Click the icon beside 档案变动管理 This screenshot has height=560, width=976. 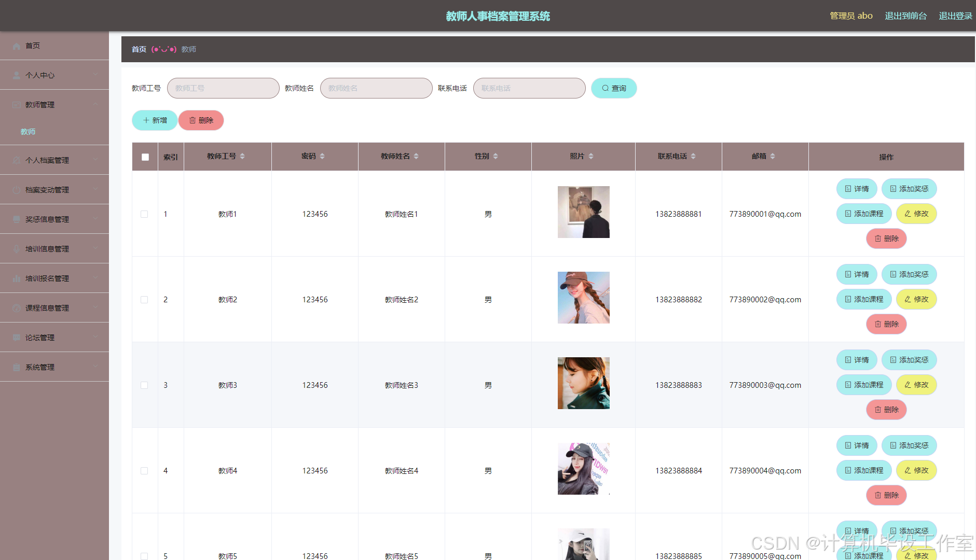tap(17, 190)
